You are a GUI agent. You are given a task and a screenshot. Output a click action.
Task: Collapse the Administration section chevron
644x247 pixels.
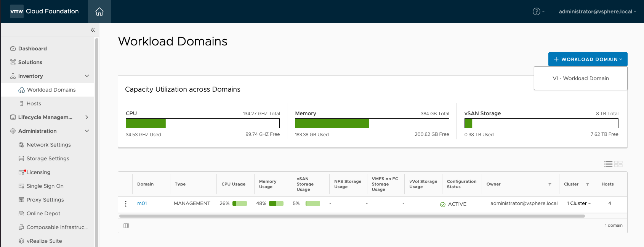click(x=87, y=131)
